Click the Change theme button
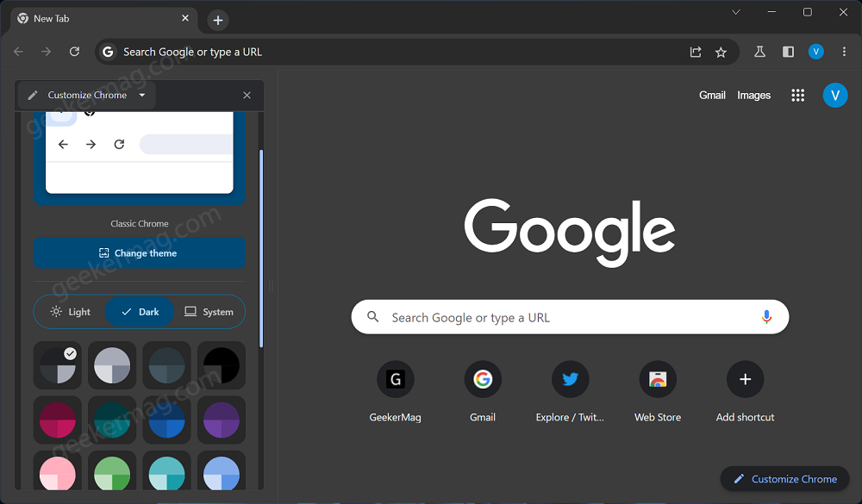The width and height of the screenshot is (862, 504). coord(140,252)
